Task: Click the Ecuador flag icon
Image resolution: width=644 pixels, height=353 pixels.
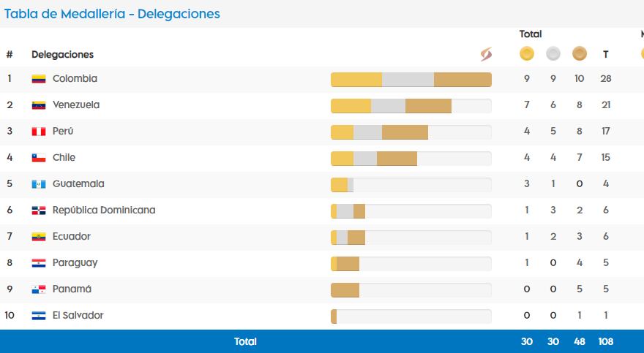Action: coord(39,237)
